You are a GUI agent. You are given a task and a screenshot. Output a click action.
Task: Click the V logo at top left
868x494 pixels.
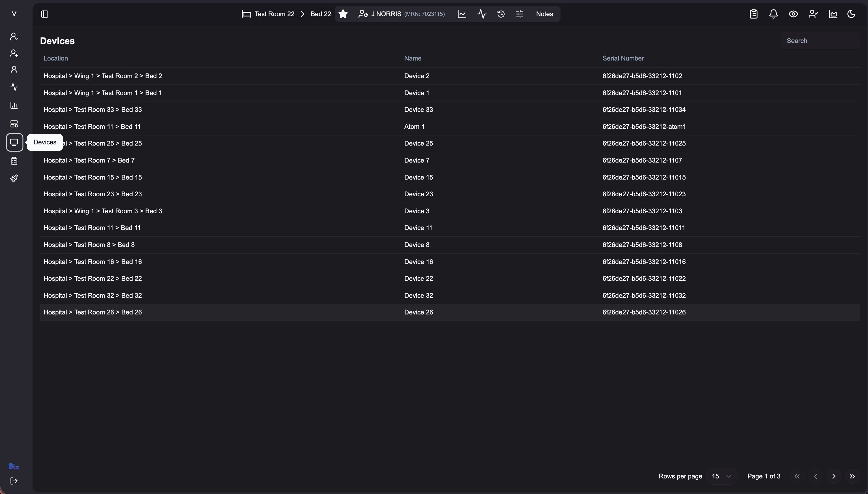coord(14,14)
